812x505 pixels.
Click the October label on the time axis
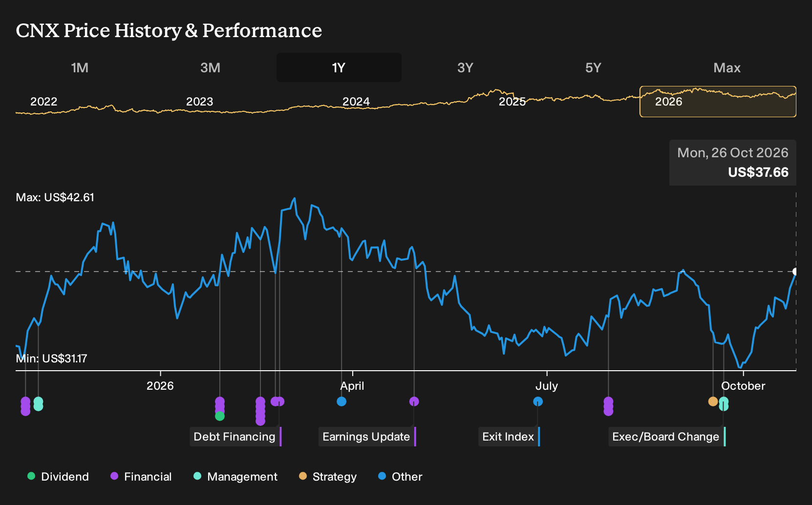click(743, 386)
